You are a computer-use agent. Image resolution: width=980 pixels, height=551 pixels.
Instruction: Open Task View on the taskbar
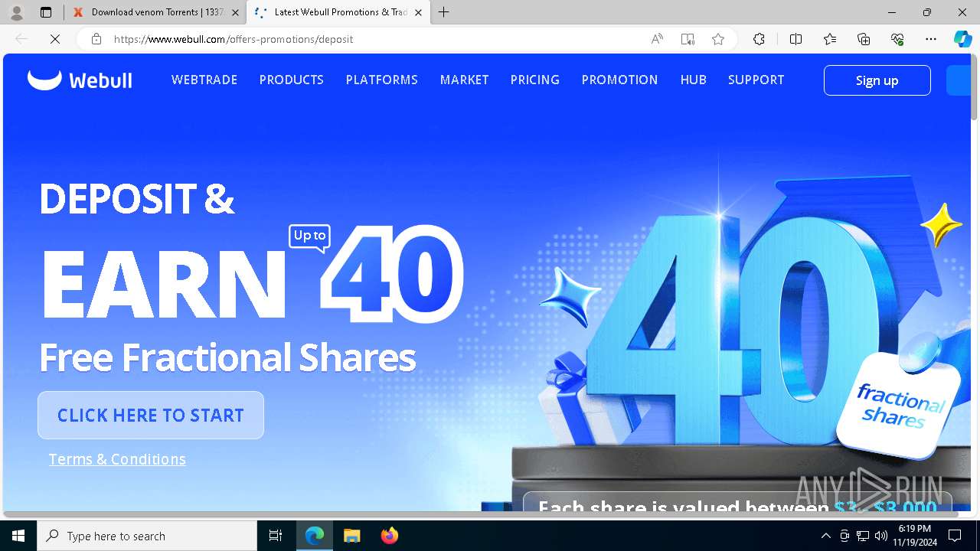pos(276,536)
